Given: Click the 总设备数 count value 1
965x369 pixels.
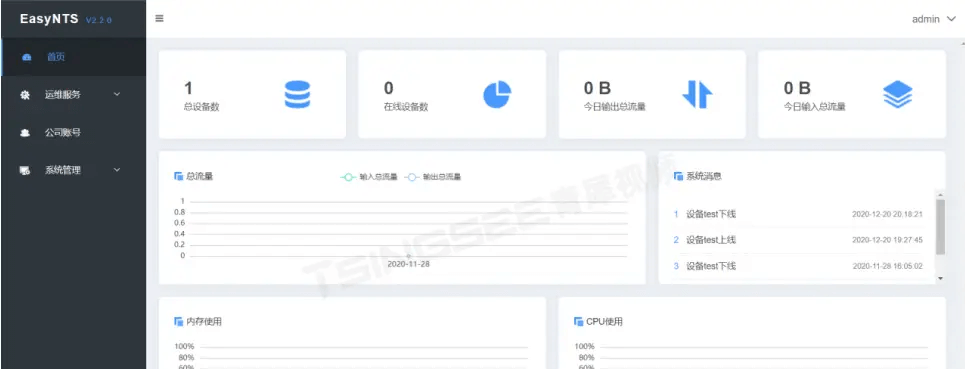Looking at the screenshot, I should coord(188,89).
